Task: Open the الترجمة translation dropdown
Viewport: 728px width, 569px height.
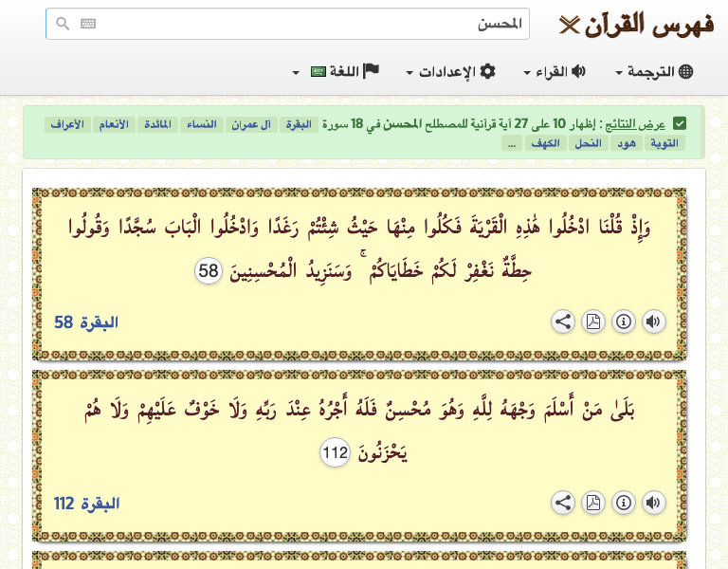Action: click(654, 72)
